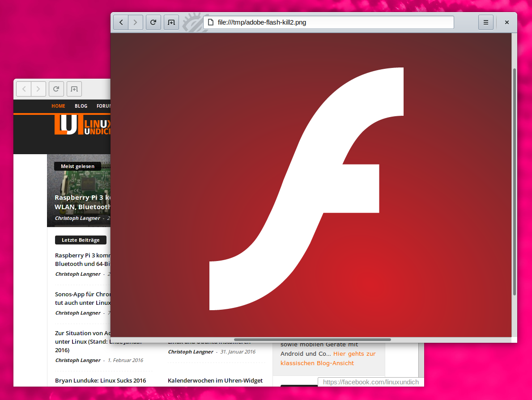
Task: Open the BLOG section of the website
Action: pyautogui.click(x=81, y=106)
